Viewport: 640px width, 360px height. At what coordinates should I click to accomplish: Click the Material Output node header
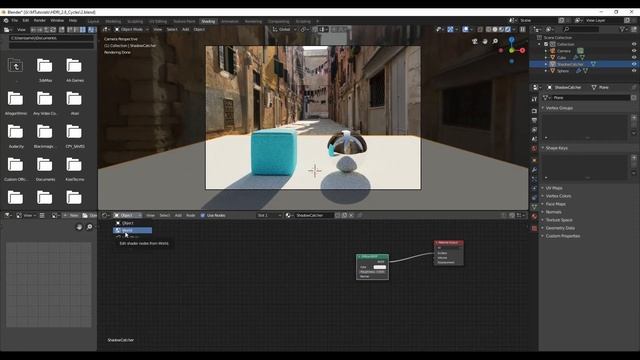tap(449, 242)
